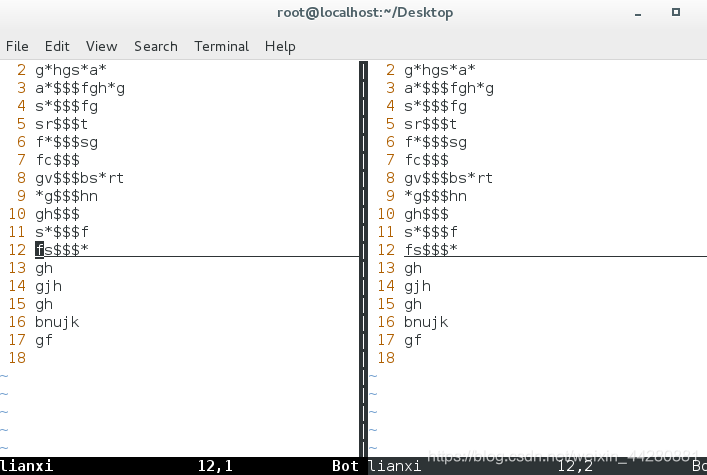Open the Help menu

(x=280, y=46)
